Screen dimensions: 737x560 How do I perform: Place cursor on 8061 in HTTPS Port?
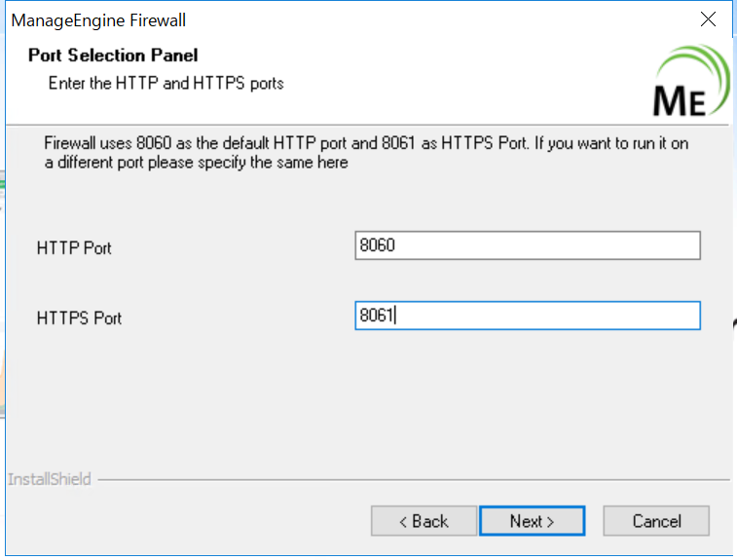click(x=377, y=316)
